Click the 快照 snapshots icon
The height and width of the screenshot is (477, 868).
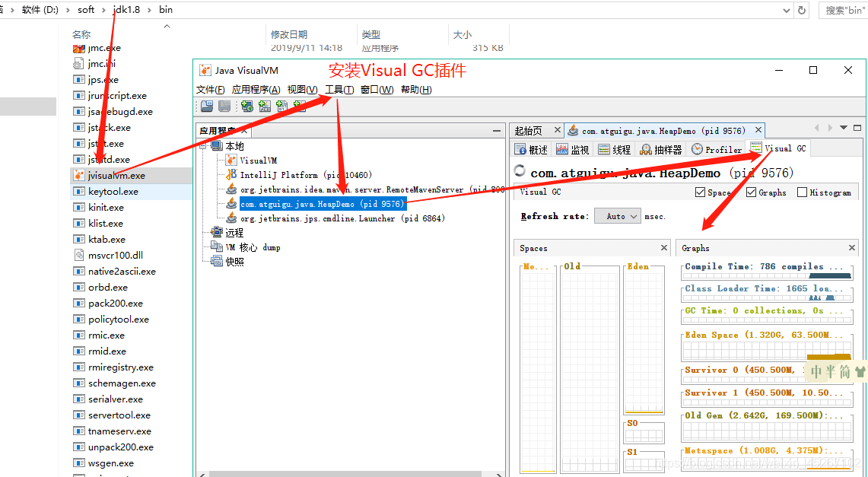click(x=217, y=261)
